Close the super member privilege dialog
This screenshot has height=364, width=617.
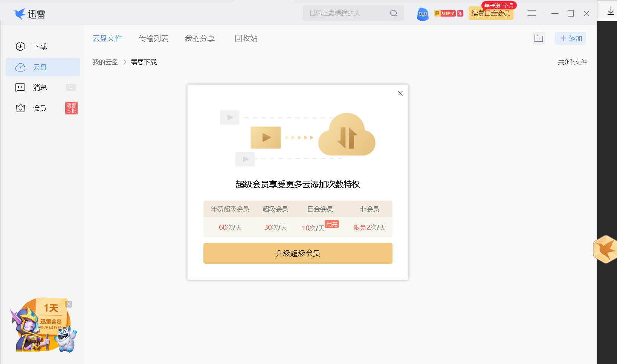400,93
